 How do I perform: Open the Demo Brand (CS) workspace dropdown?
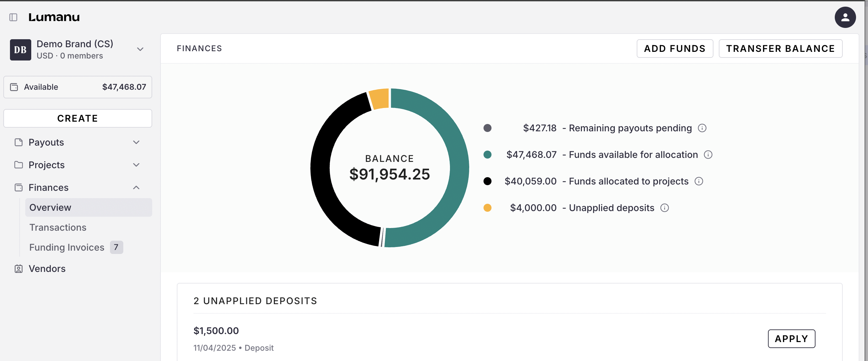coord(140,49)
